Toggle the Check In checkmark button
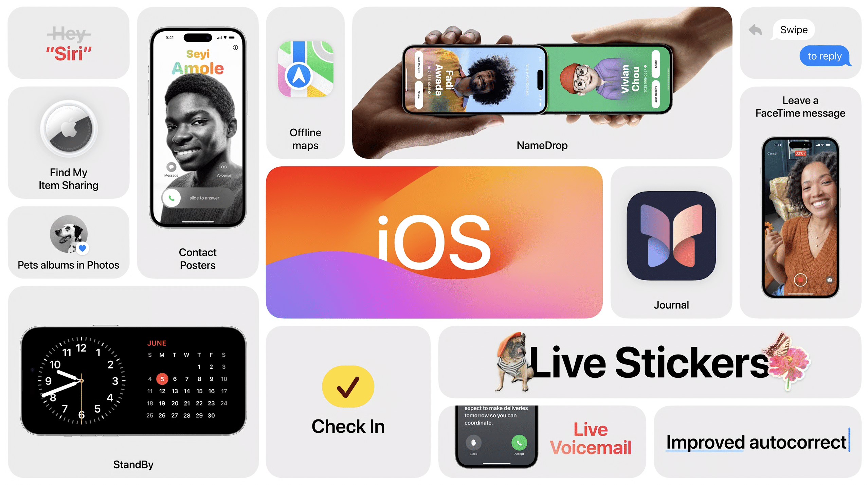The height and width of the screenshot is (485, 868). [347, 386]
